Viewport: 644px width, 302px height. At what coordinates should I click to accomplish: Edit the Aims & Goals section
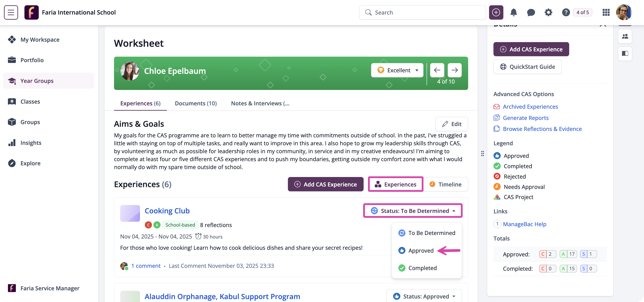click(451, 124)
